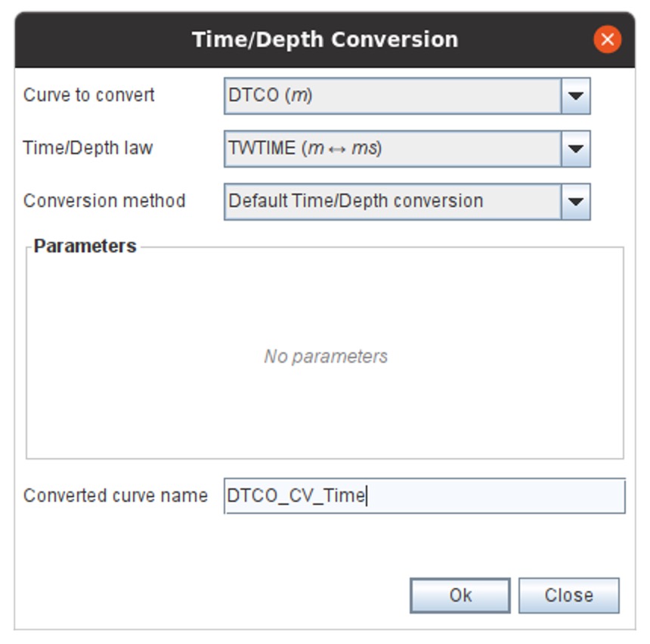Open the Time/Depth law dropdown arrow
The image size is (650, 644).
point(575,149)
